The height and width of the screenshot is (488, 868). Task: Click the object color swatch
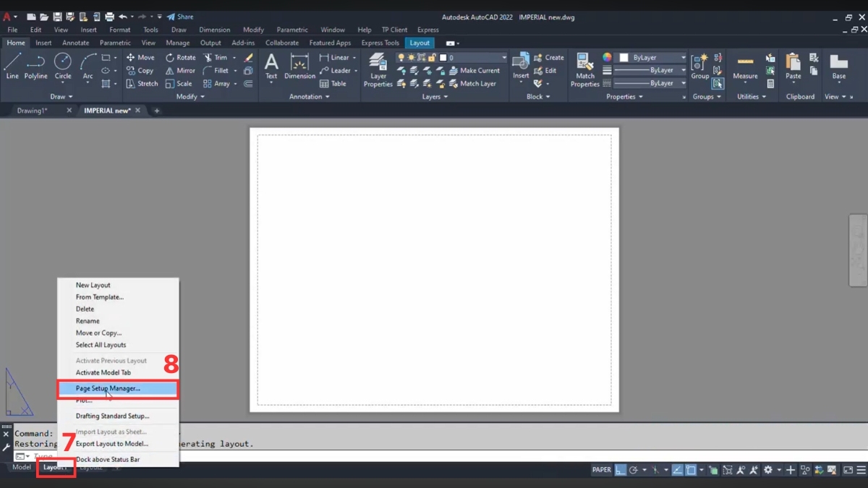pyautogui.click(x=624, y=57)
